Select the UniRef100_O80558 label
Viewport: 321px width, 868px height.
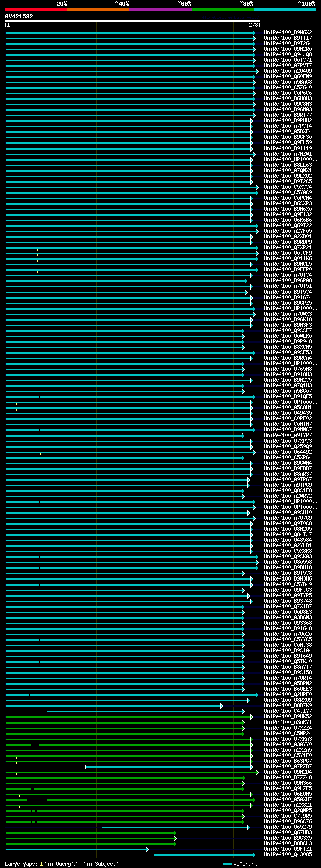[x=288, y=562]
